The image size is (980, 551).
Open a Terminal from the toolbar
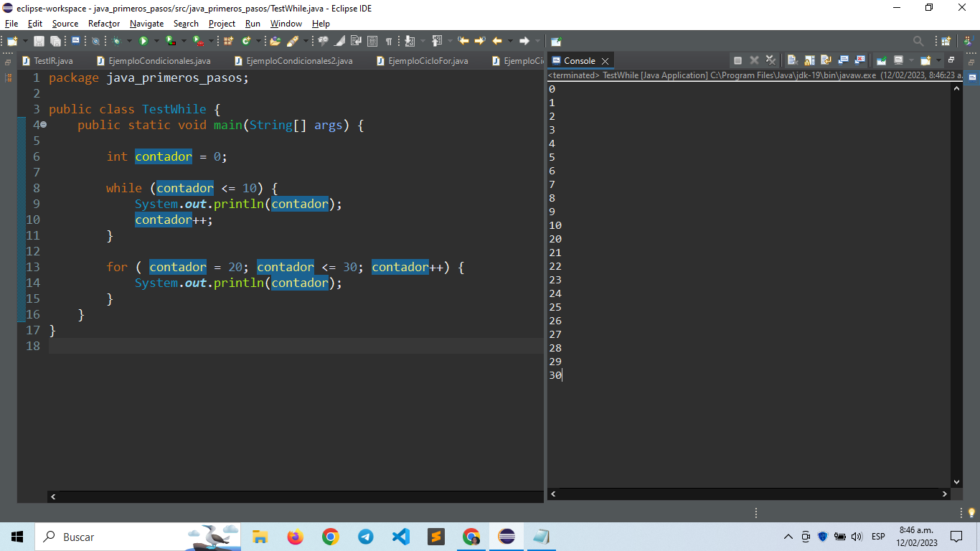point(75,41)
